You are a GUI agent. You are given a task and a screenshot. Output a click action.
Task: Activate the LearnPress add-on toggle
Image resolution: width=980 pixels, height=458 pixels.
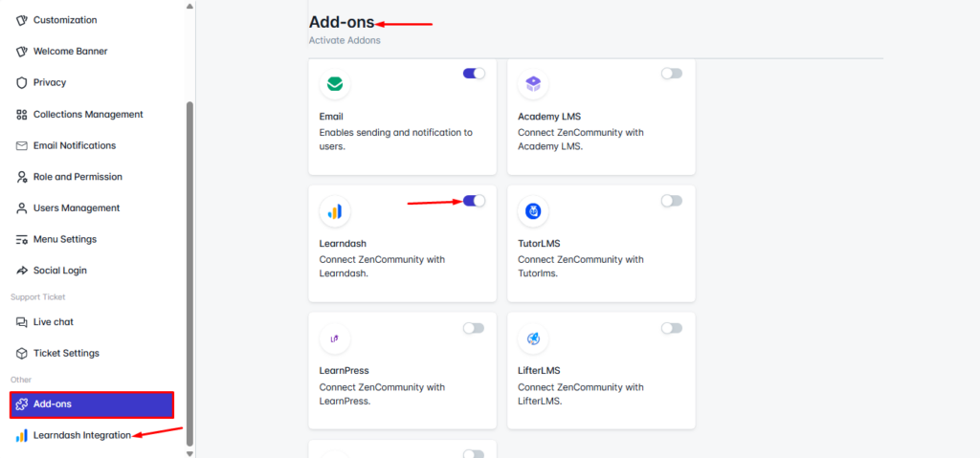pos(474,328)
